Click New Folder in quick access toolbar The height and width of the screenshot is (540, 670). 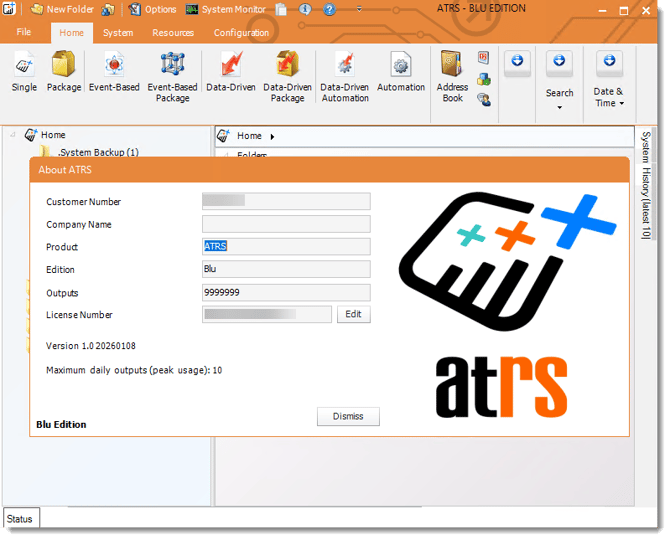62,9
